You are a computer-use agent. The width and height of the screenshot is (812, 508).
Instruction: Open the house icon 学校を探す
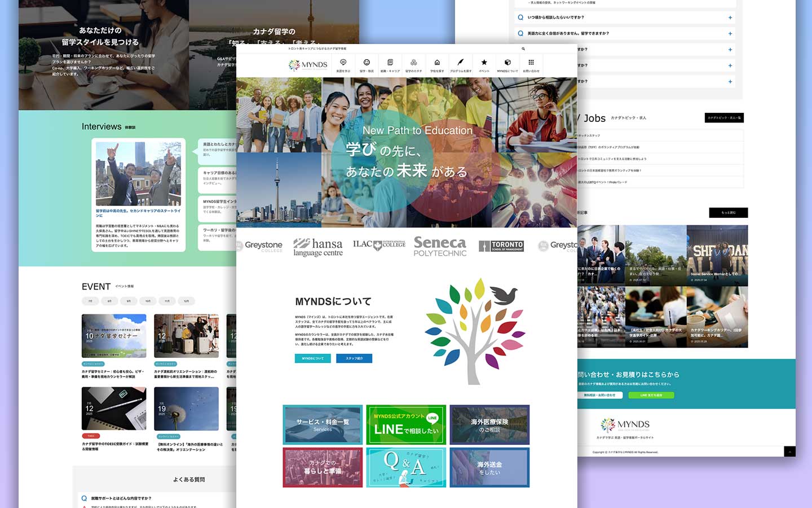coord(437,64)
